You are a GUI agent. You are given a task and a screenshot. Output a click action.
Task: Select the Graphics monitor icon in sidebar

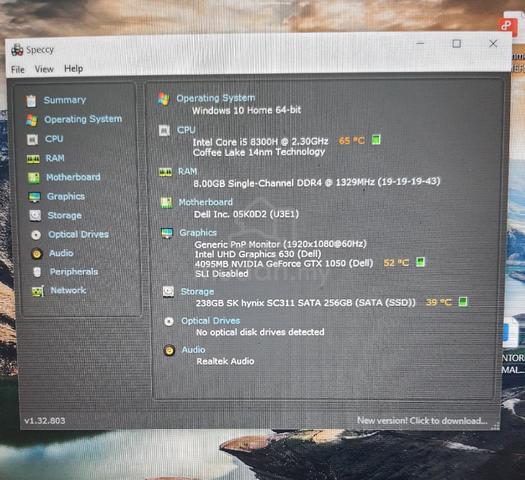point(34,197)
